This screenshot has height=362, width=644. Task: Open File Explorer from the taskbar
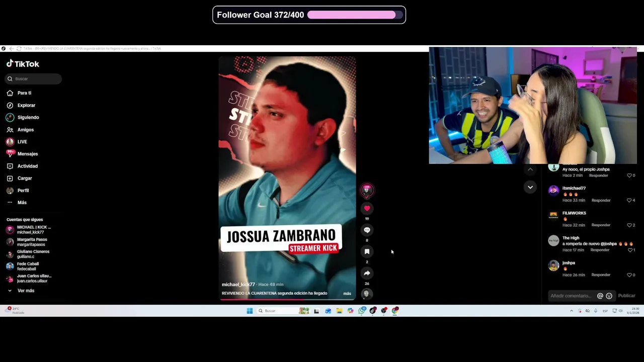point(339,311)
